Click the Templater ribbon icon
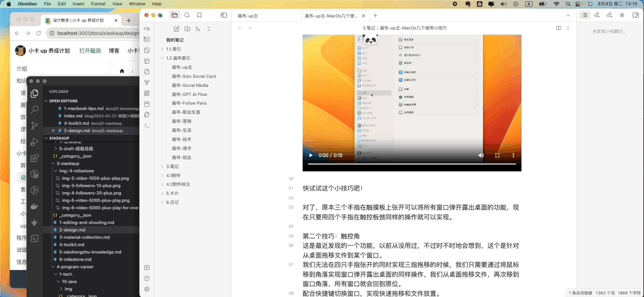The height and width of the screenshot is (297, 644). 146,28
